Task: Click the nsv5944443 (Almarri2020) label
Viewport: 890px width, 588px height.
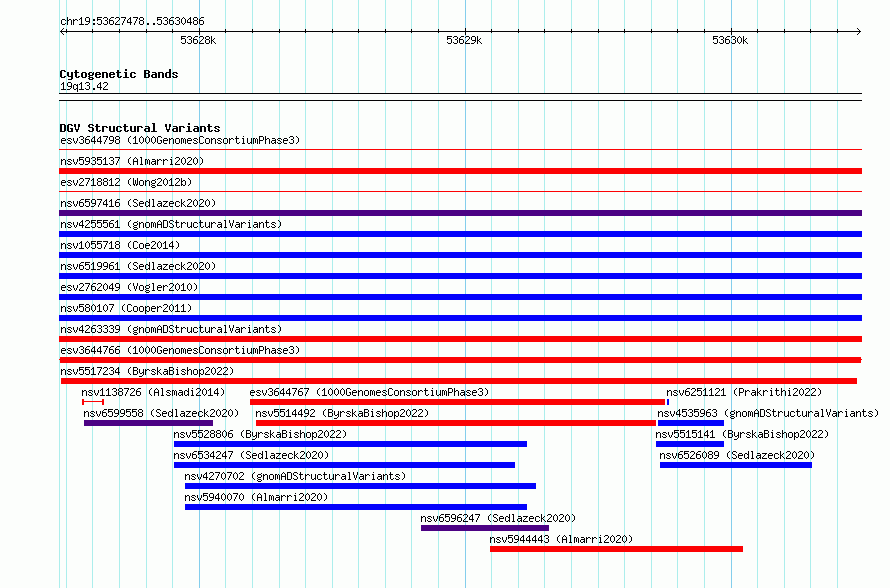Action: (x=561, y=539)
